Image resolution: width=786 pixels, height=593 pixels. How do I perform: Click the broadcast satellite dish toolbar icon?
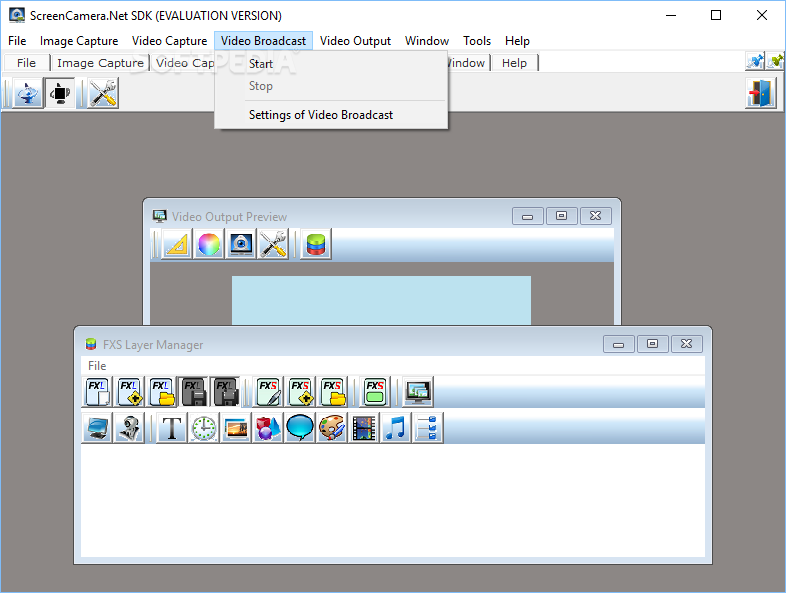tap(28, 93)
